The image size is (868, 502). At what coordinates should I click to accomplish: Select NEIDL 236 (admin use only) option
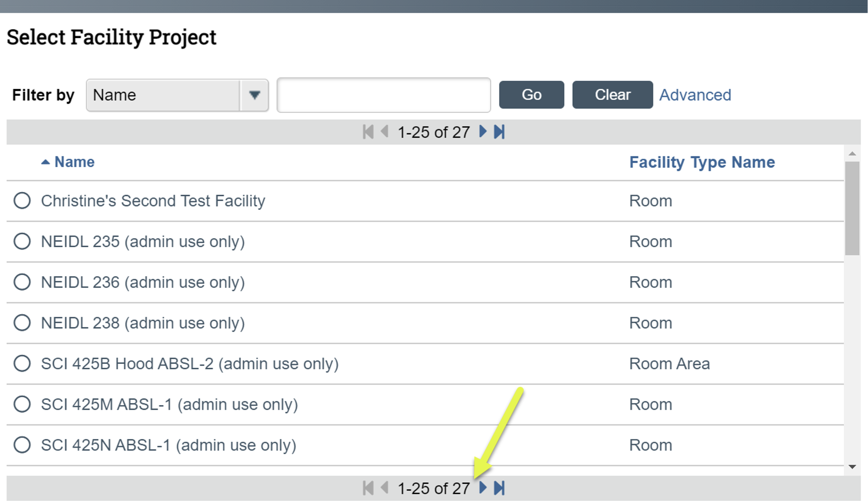[x=22, y=282]
